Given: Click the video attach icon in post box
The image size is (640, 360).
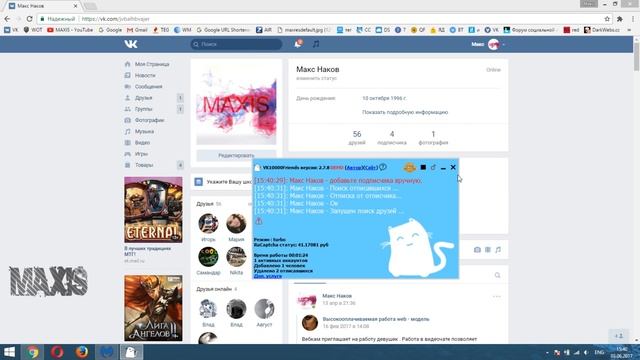Looking at the screenshot, I should (488, 250).
